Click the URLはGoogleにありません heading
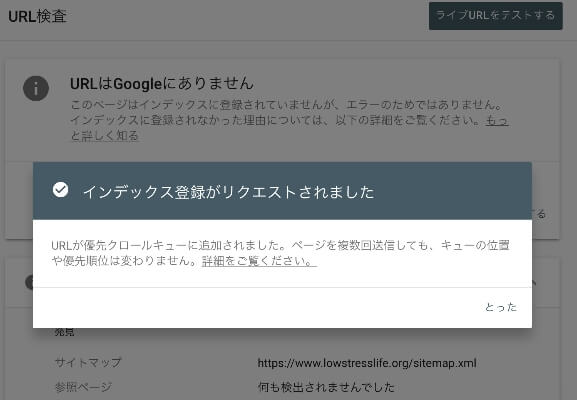Image resolution: width=577 pixels, height=400 pixels. coord(162,84)
